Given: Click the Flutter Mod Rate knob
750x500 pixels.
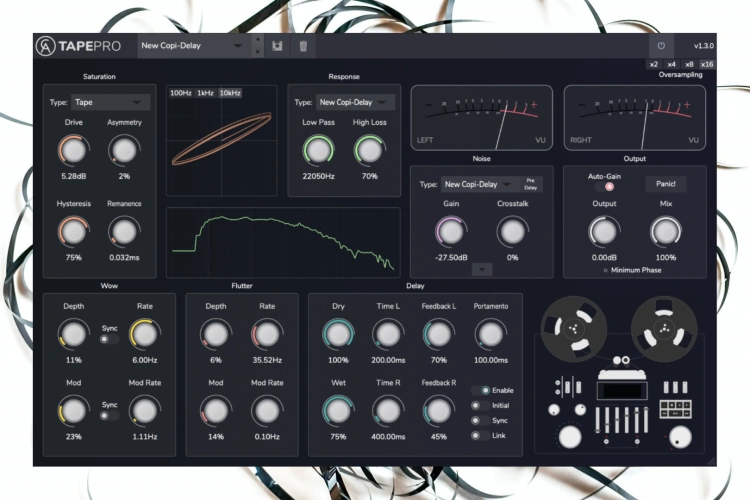Looking at the screenshot, I should point(267,411).
